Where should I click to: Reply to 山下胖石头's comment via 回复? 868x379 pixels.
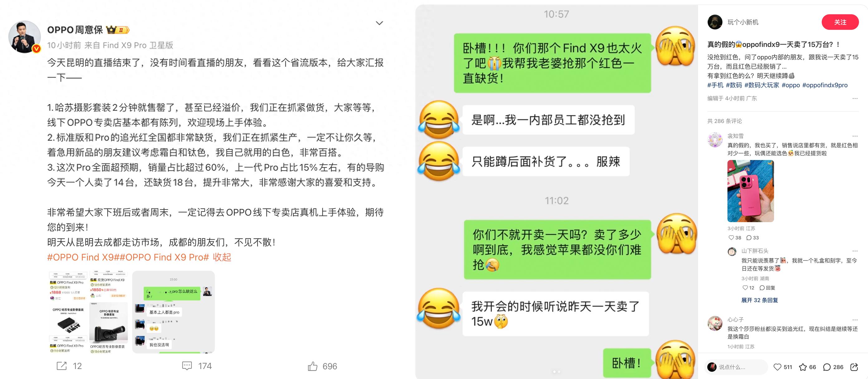coord(767,288)
